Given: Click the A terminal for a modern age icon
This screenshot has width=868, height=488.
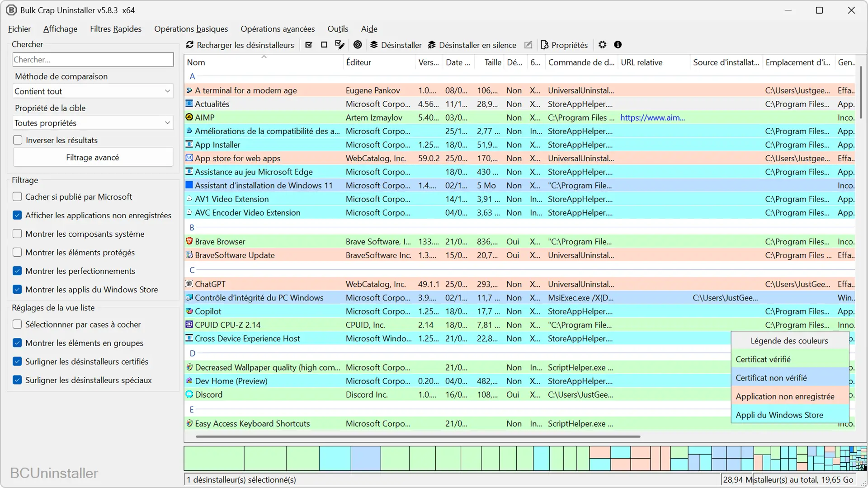Looking at the screenshot, I should (x=189, y=90).
